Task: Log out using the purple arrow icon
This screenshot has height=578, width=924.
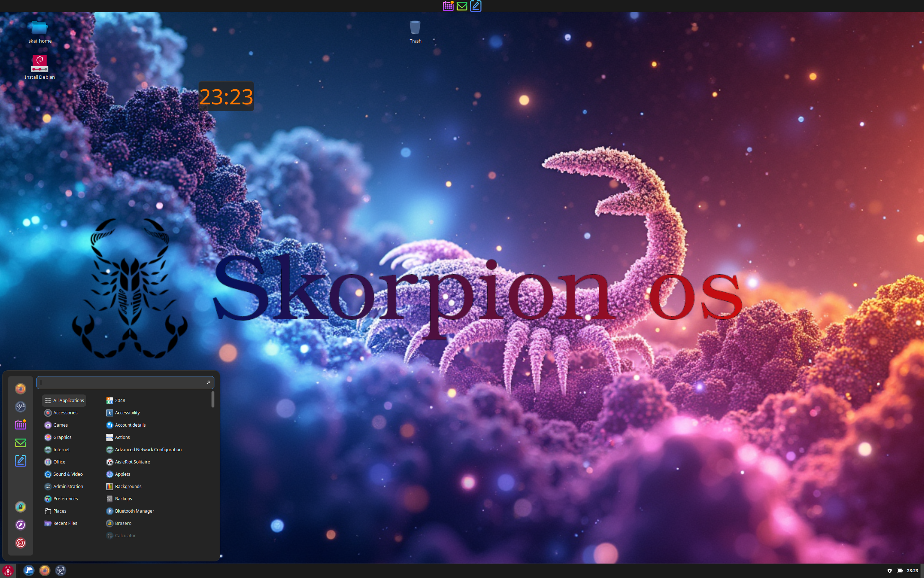Action: pyautogui.click(x=21, y=525)
